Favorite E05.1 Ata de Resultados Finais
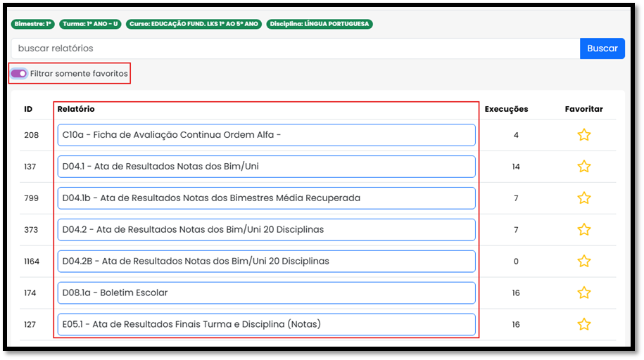644x360 pixels. pos(583,324)
